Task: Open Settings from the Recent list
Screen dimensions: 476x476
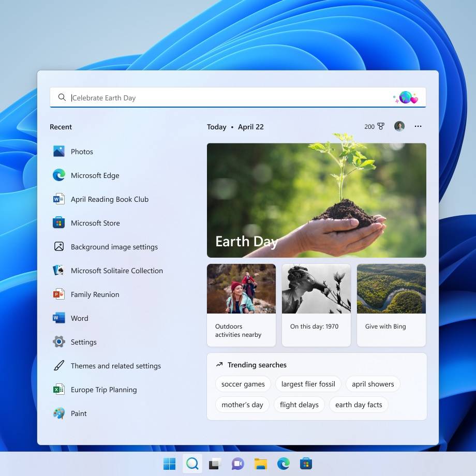Action: 83,342
